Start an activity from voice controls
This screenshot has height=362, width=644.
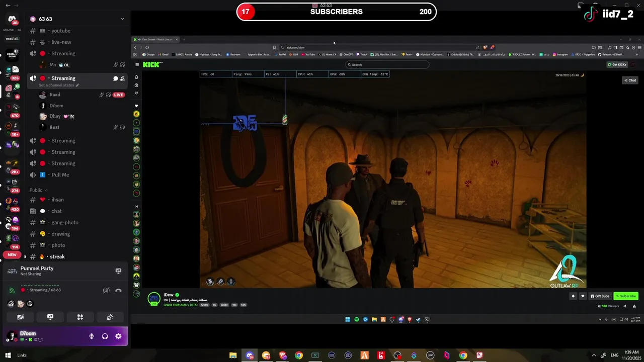click(80, 317)
